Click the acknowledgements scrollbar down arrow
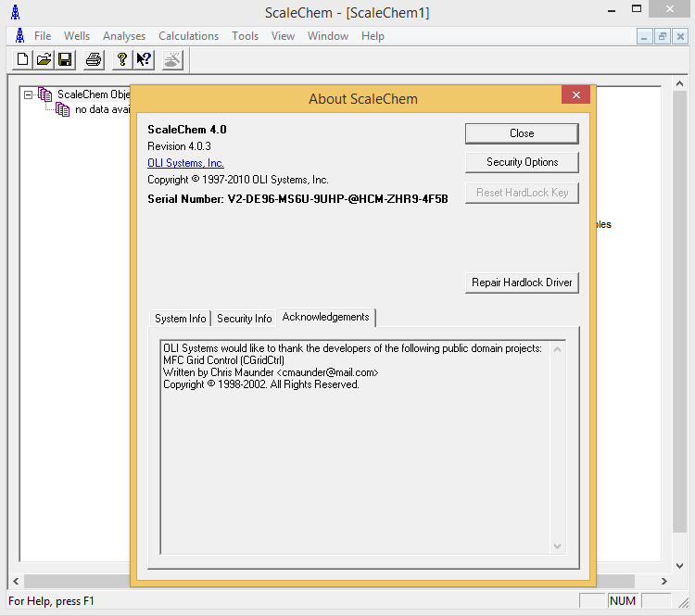The image size is (695, 616). tap(558, 547)
